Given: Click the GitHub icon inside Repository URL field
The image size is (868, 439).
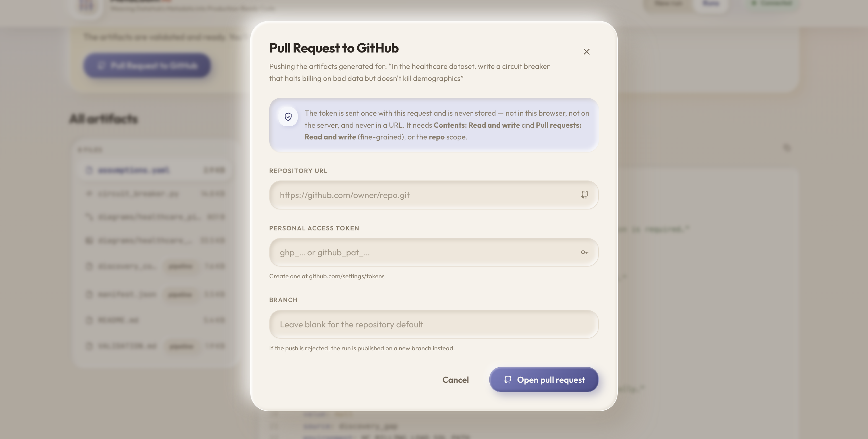Looking at the screenshot, I should point(584,195).
